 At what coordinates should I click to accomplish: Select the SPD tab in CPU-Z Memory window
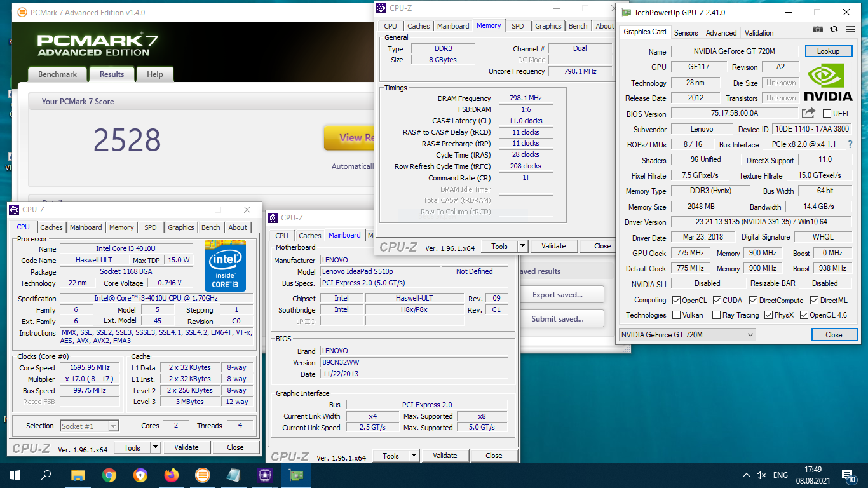[518, 26]
